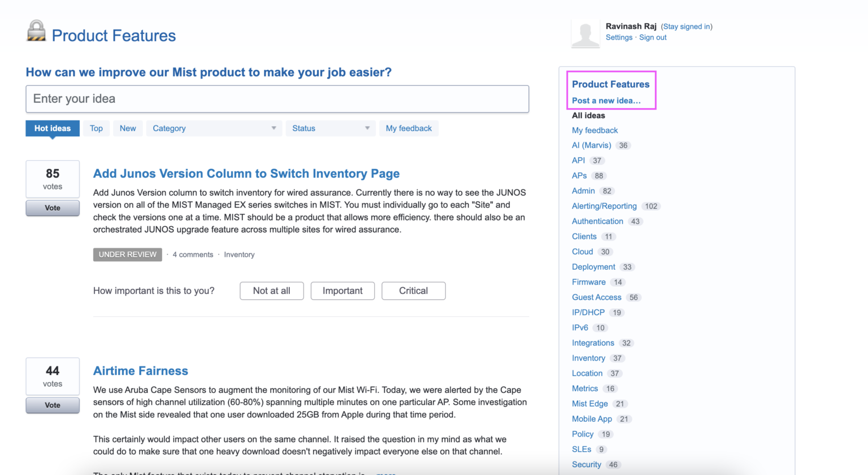Vote for the Junos Version Column idea
868x475 pixels.
[52, 208]
